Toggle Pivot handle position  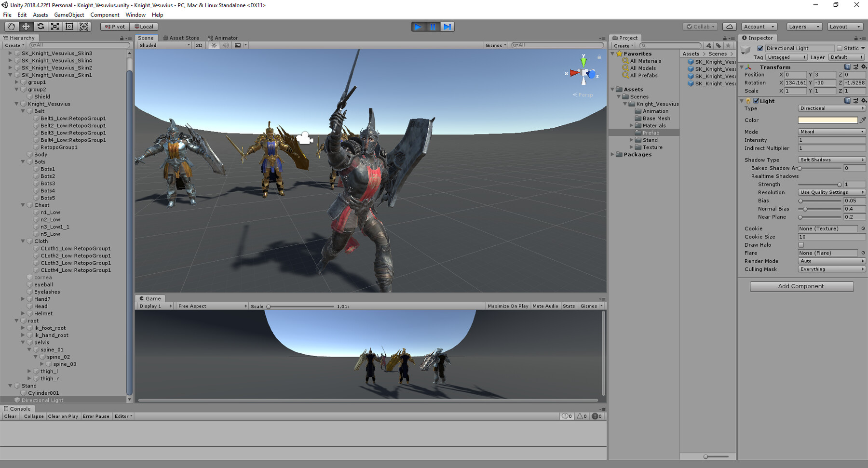[115, 27]
